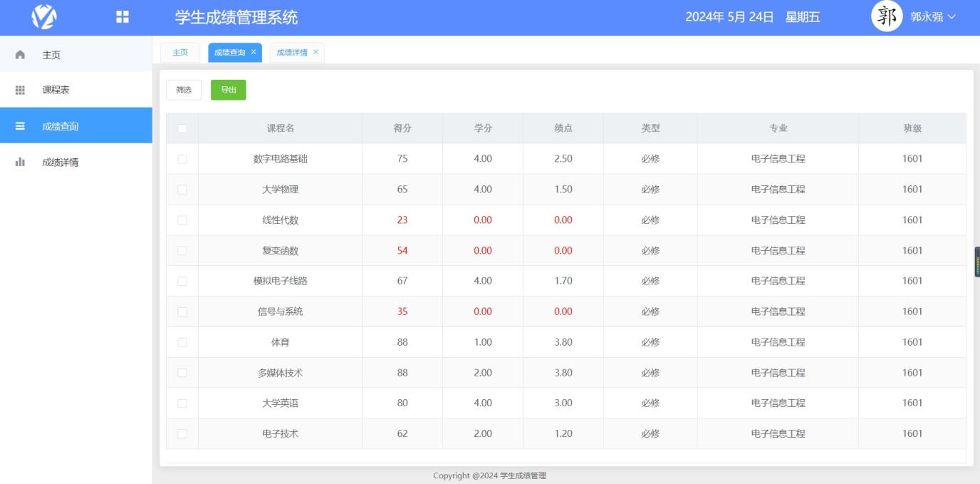This screenshot has height=484, width=980.
Task: Open the 成绩查询 tab
Action: click(231, 52)
